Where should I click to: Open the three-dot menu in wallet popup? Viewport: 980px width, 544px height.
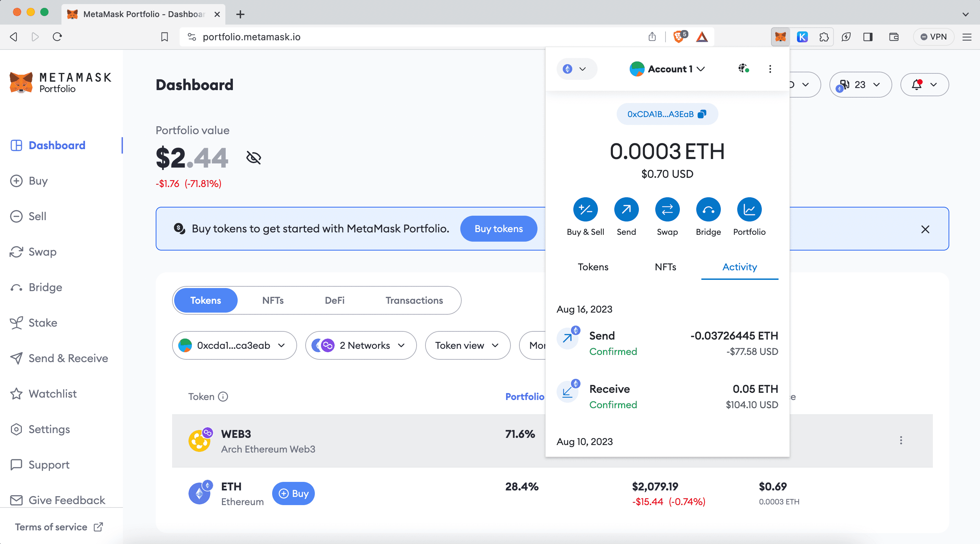point(770,69)
